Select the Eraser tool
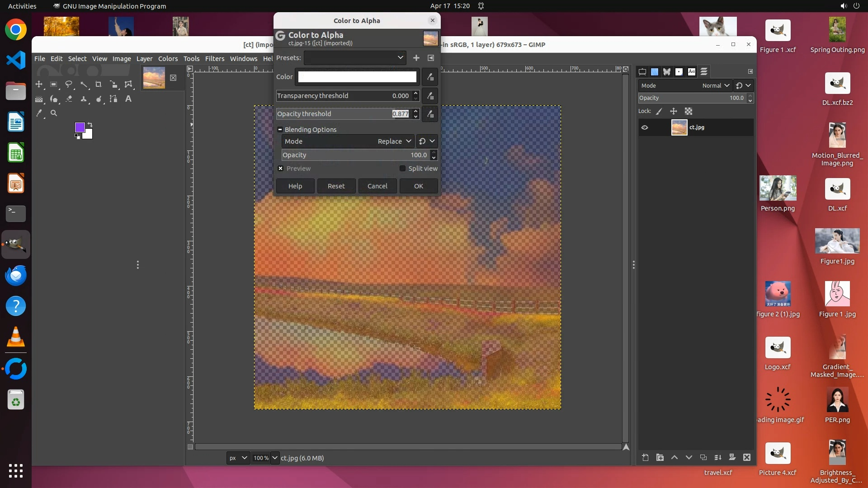 tap(69, 99)
